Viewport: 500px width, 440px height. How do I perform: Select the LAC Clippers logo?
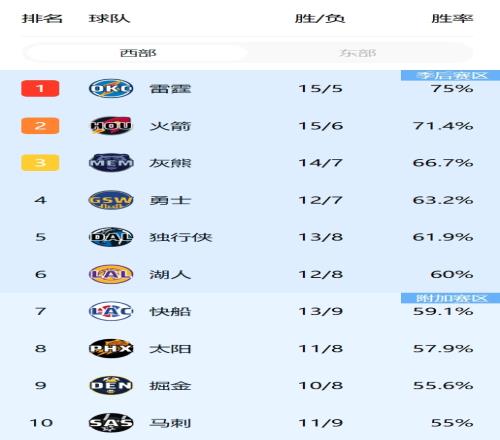tap(111, 311)
